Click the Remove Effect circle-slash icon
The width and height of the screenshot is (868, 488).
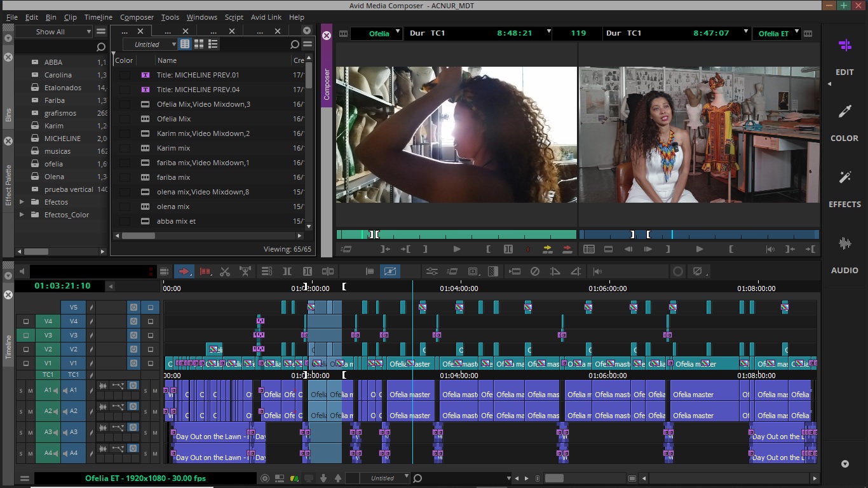pyautogui.click(x=535, y=271)
